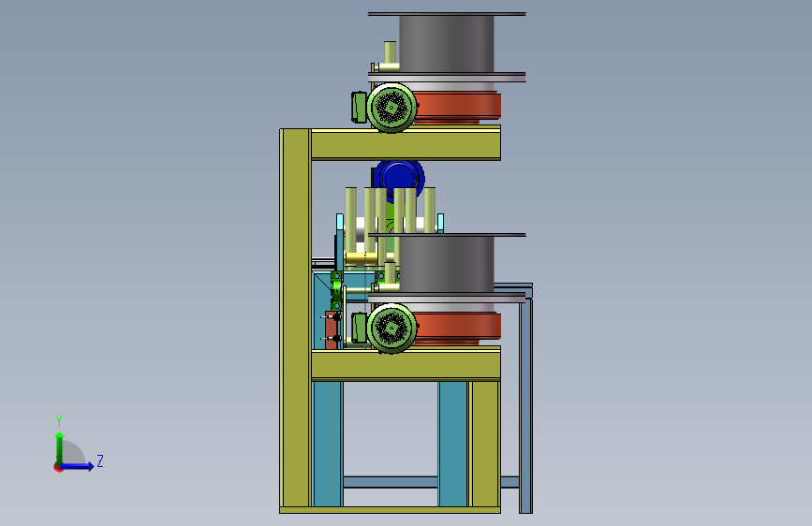This screenshot has width=812, height=526.
Task: Select the upper gray spool drum
Action: (447, 44)
